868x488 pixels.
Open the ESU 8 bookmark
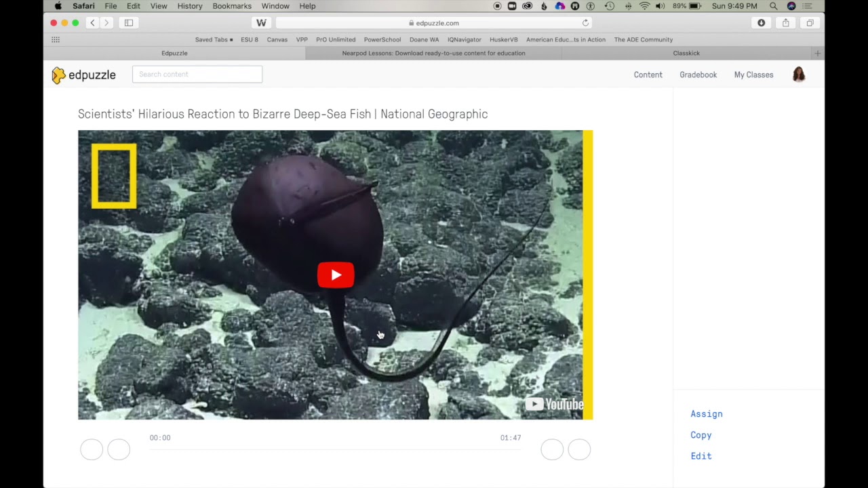pos(250,39)
